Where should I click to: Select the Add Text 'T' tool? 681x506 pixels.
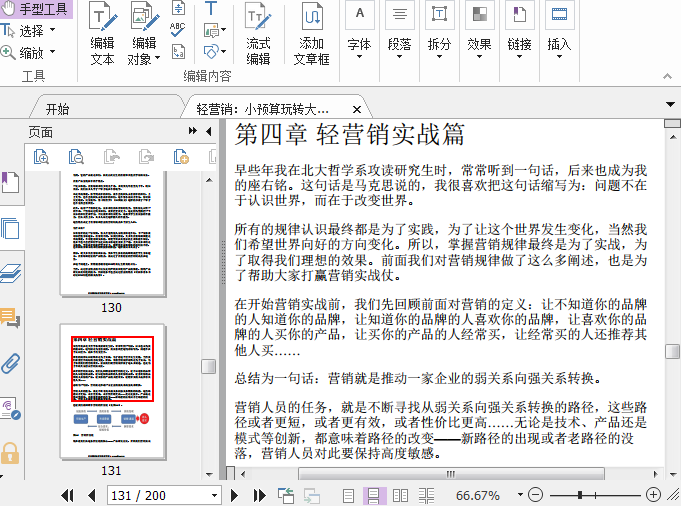pyautogui.click(x=211, y=8)
